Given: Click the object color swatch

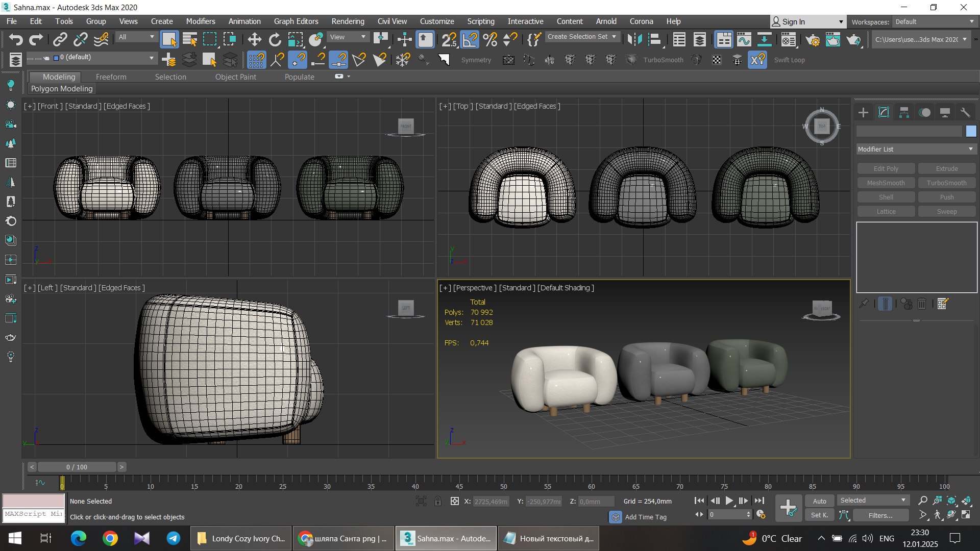Looking at the screenshot, I should pos(971,131).
